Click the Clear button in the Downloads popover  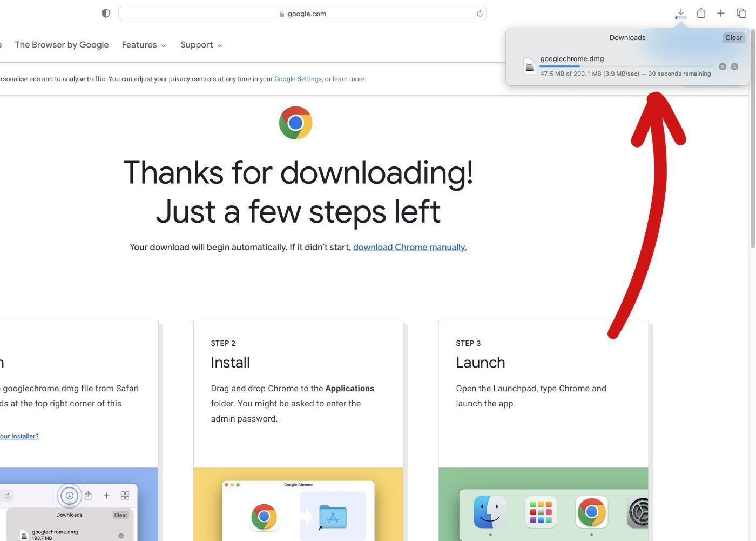coord(733,37)
